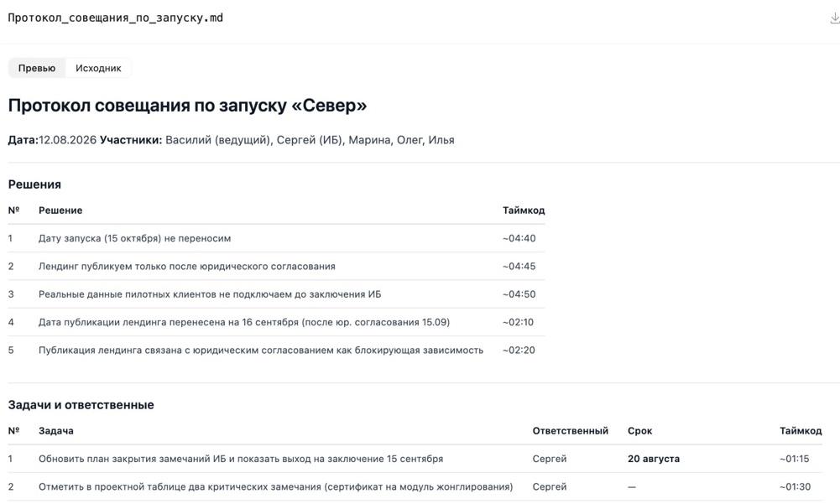Click task 'Обновить план закрытия замечаний ИБ'

pyautogui.click(x=241, y=459)
